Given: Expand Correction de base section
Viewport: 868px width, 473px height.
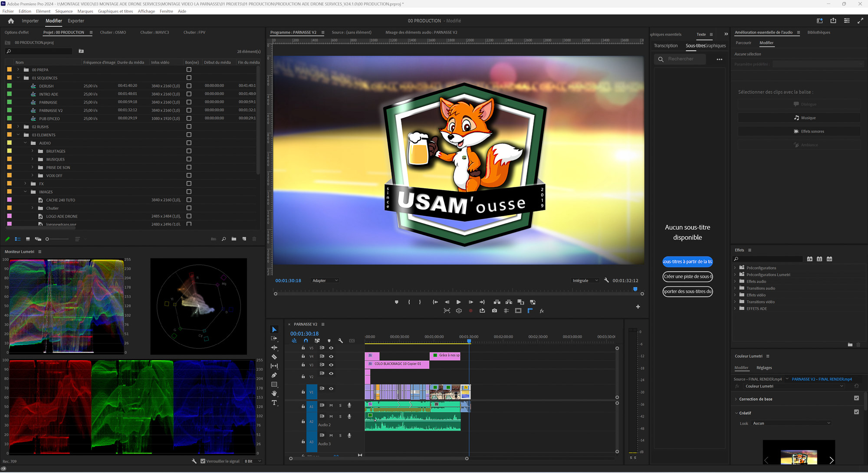Looking at the screenshot, I should (x=736, y=399).
